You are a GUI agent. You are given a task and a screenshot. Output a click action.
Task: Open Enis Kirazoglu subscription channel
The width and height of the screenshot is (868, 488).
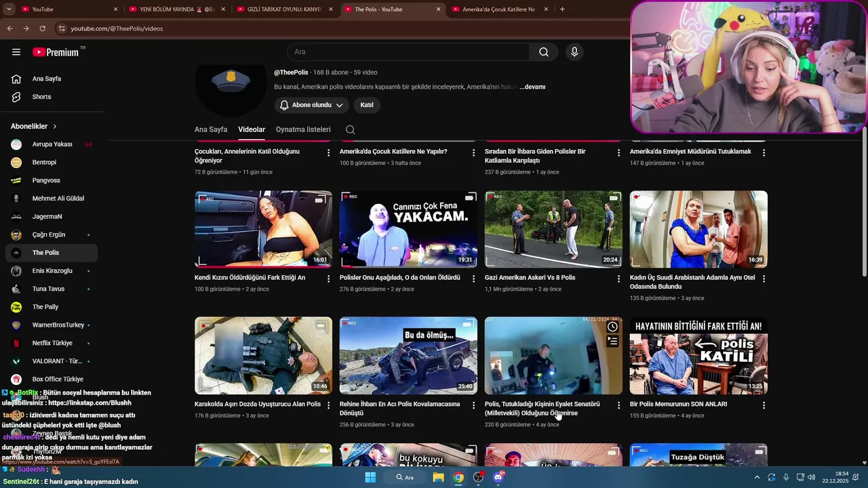coord(52,271)
